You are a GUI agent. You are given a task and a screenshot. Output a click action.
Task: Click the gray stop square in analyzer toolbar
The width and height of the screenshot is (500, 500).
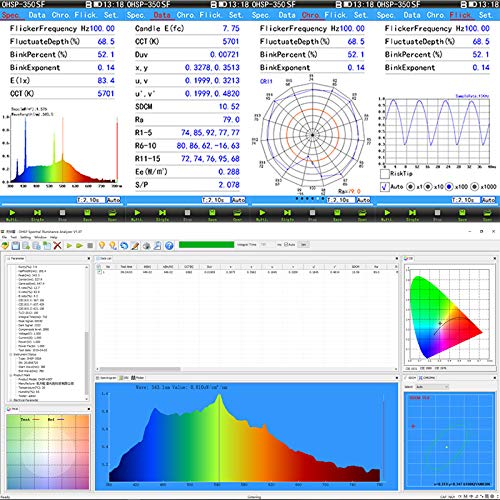tap(90, 246)
